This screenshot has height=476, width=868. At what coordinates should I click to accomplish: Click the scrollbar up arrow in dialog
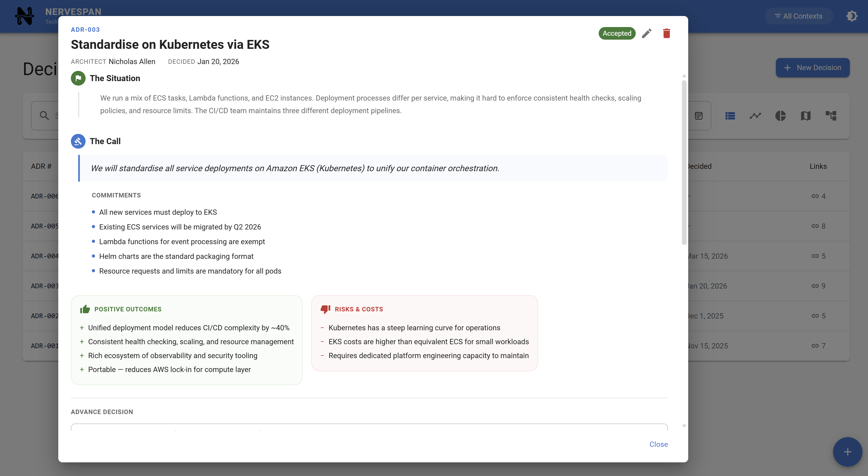pyautogui.click(x=684, y=76)
